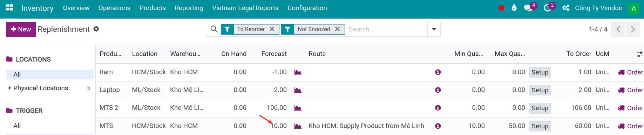
Task: Click product name Laptop
Action: (x=110, y=90)
